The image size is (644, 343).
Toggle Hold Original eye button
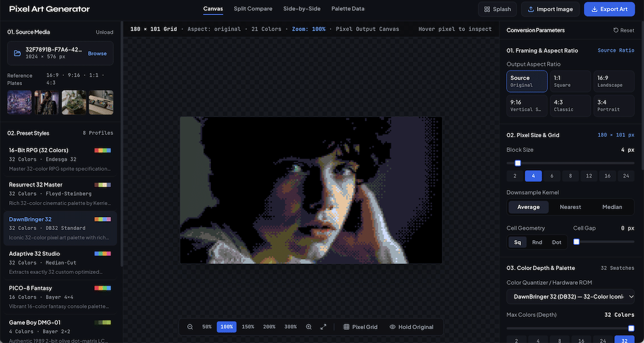click(x=412, y=327)
